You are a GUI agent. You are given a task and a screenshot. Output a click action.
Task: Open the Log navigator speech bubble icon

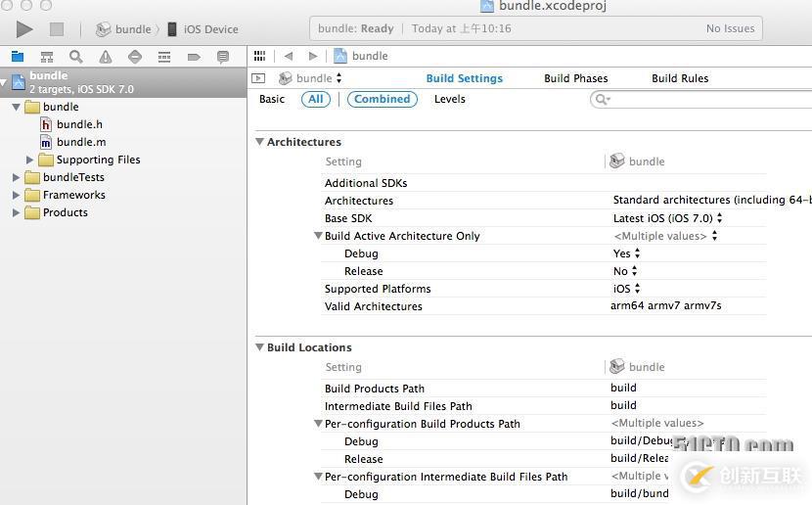pyautogui.click(x=223, y=57)
